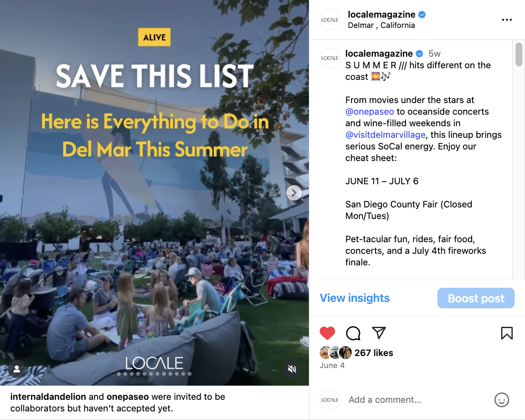Open the @onepaseo mention in caption

tap(370, 112)
